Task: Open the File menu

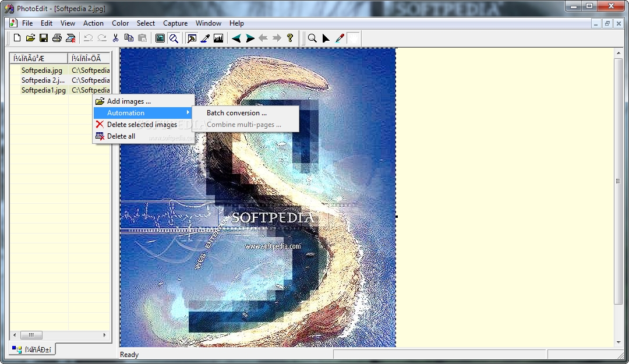Action: click(27, 23)
